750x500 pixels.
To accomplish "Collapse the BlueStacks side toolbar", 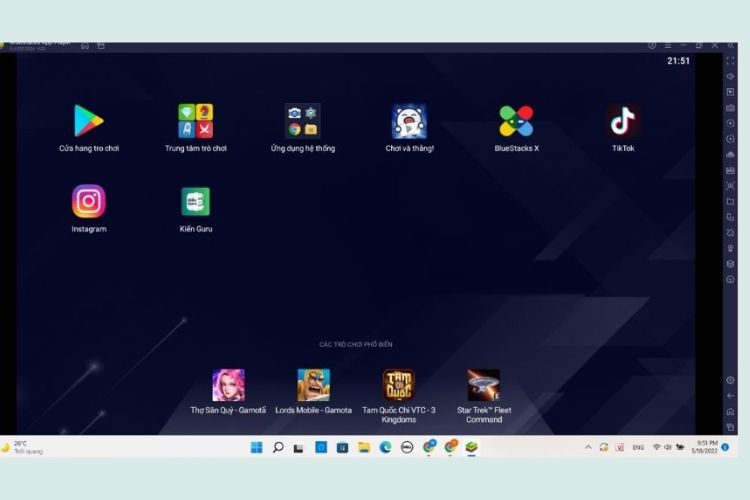I will pyautogui.click(x=730, y=45).
